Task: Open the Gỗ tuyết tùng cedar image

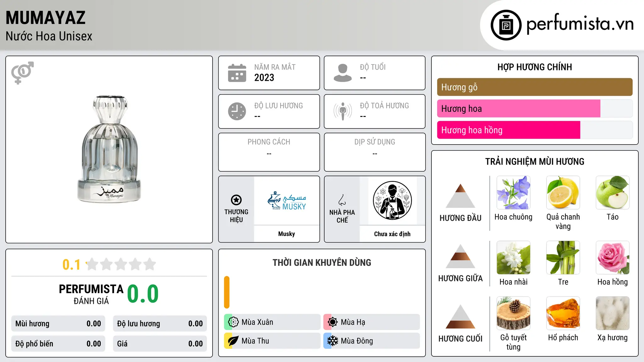Action: (x=513, y=313)
